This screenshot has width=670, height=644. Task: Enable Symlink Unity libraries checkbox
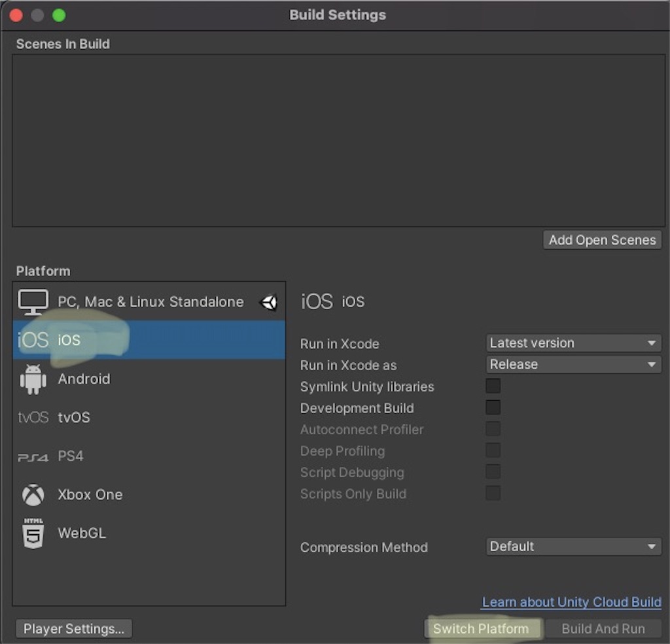493,386
